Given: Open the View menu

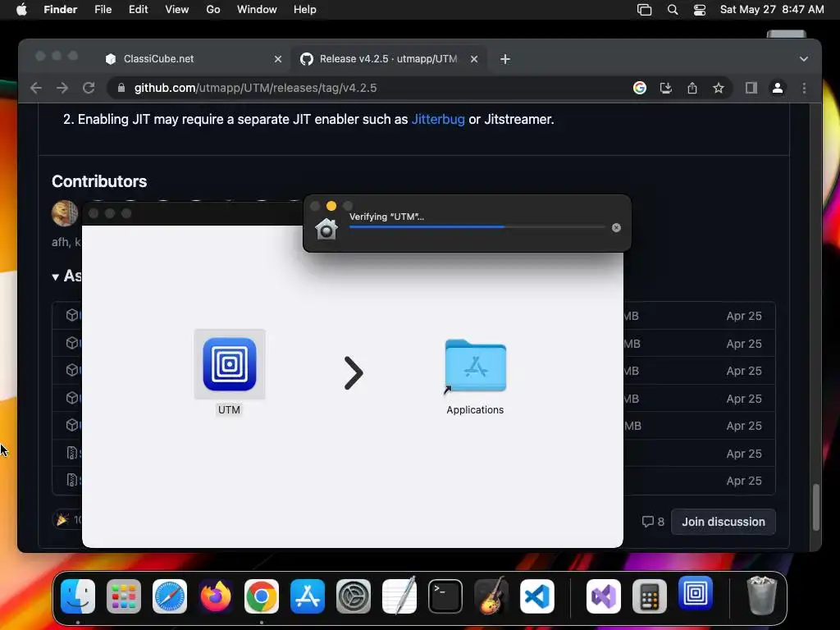Looking at the screenshot, I should 177,10.
